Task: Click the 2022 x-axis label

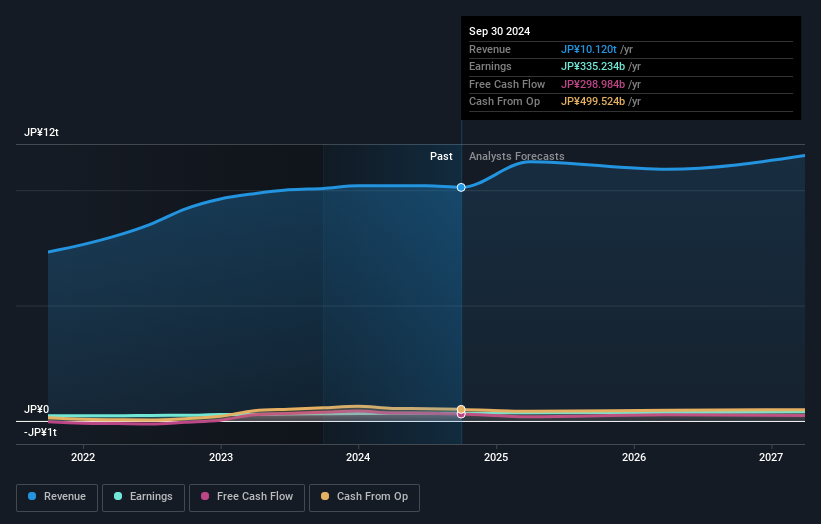Action: click(83, 458)
